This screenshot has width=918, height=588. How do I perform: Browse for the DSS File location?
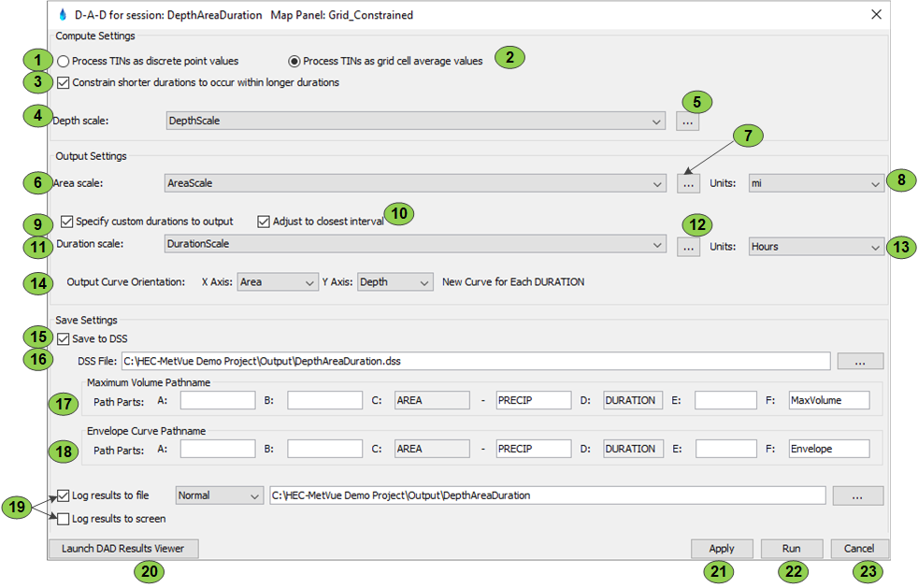(x=859, y=361)
